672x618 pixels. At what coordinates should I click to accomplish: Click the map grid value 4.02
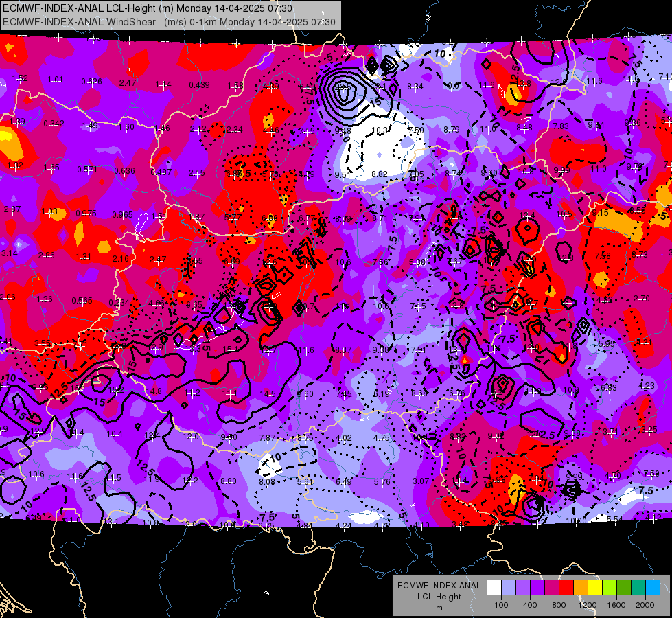tap(344, 438)
